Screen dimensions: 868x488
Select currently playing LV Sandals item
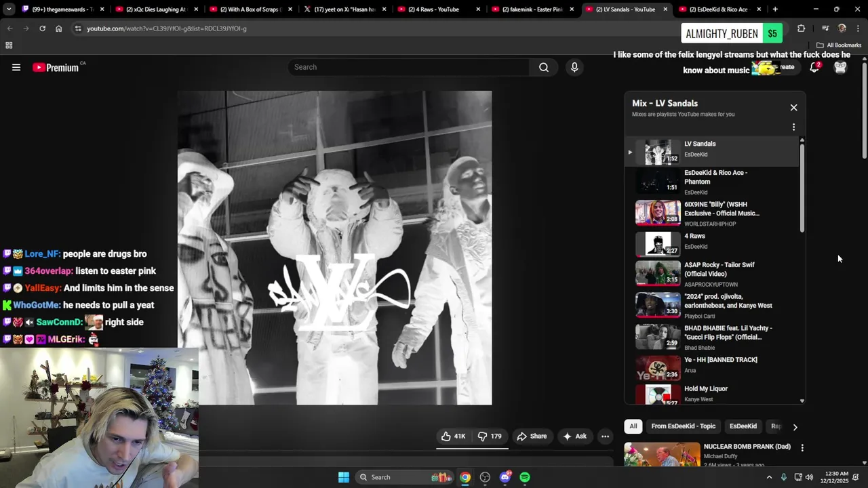point(712,152)
